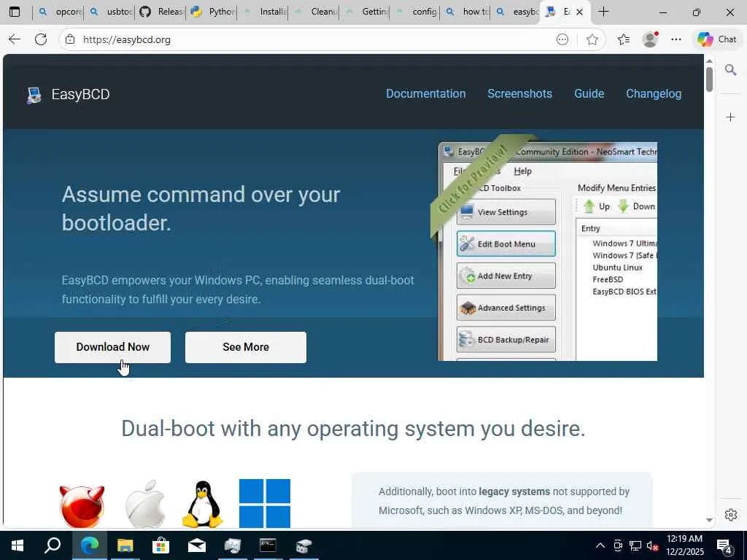Viewport: 747px width, 560px height.
Task: Open the browser profile avatar
Action: [x=650, y=39]
